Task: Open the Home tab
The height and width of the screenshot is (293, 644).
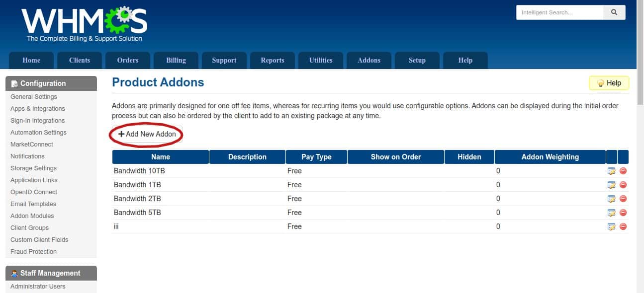Action: pos(31,60)
